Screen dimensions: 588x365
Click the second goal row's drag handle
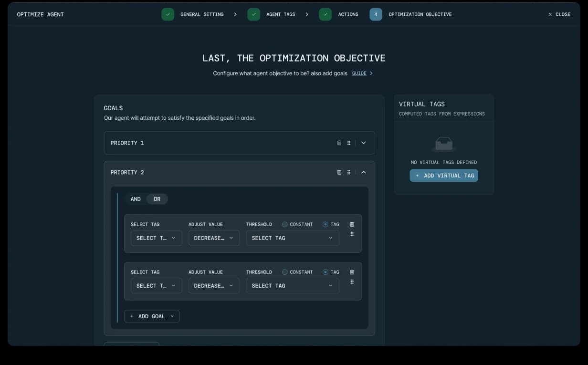(352, 282)
